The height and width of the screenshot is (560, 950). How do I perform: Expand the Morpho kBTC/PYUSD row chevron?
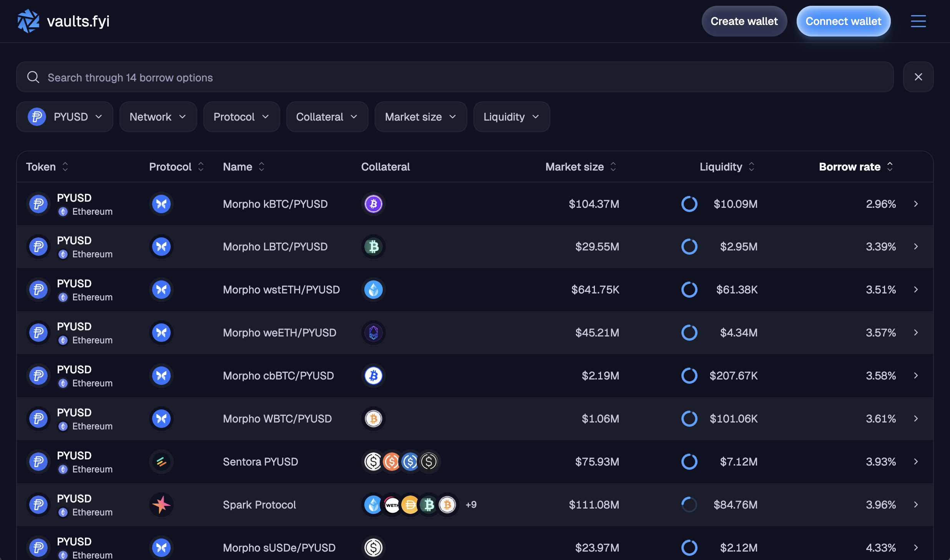coord(916,204)
